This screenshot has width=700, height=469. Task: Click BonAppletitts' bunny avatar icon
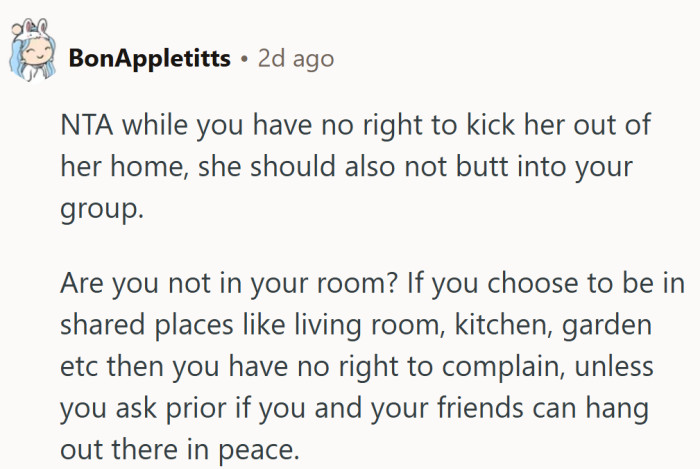pyautogui.click(x=30, y=56)
